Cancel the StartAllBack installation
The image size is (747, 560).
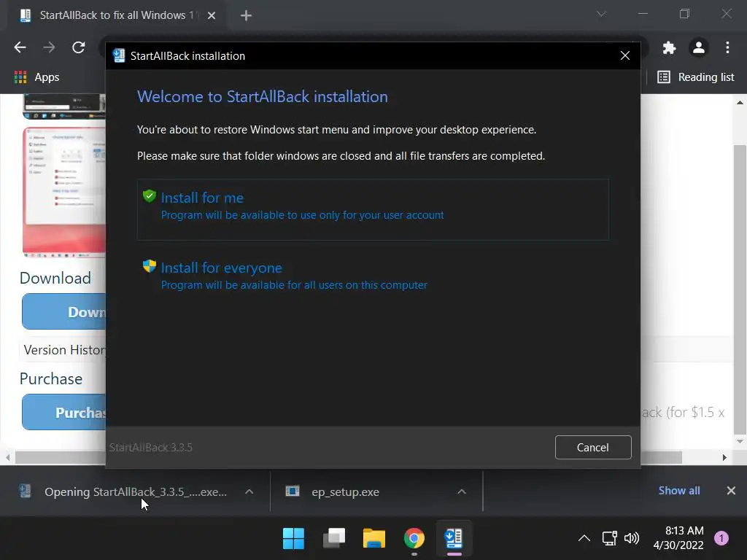592,447
